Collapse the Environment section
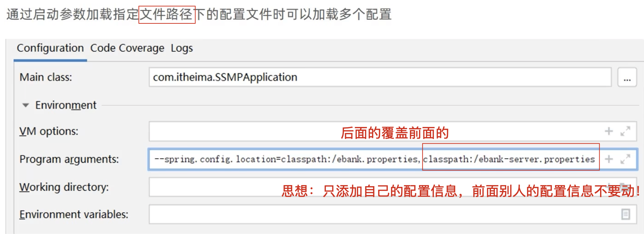 [x=26, y=105]
